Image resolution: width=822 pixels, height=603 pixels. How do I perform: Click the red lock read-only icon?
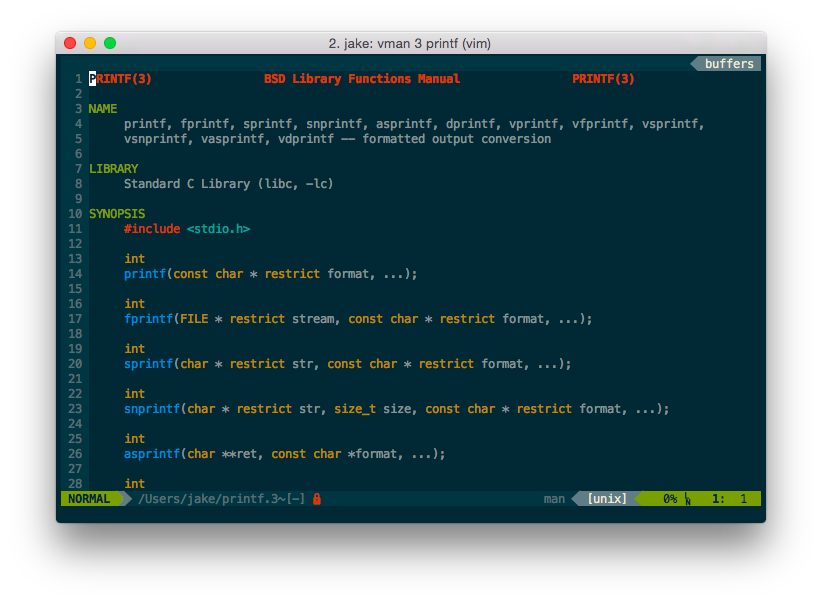tap(317, 499)
